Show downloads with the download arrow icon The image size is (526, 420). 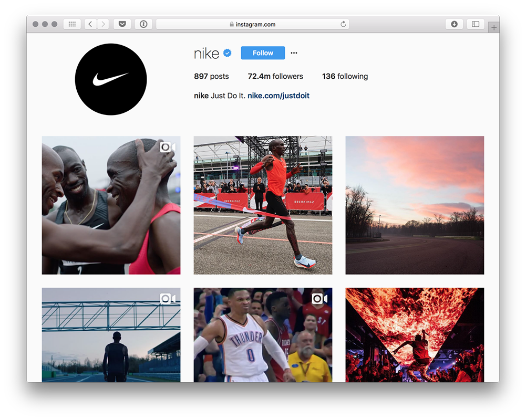pyautogui.click(x=454, y=24)
